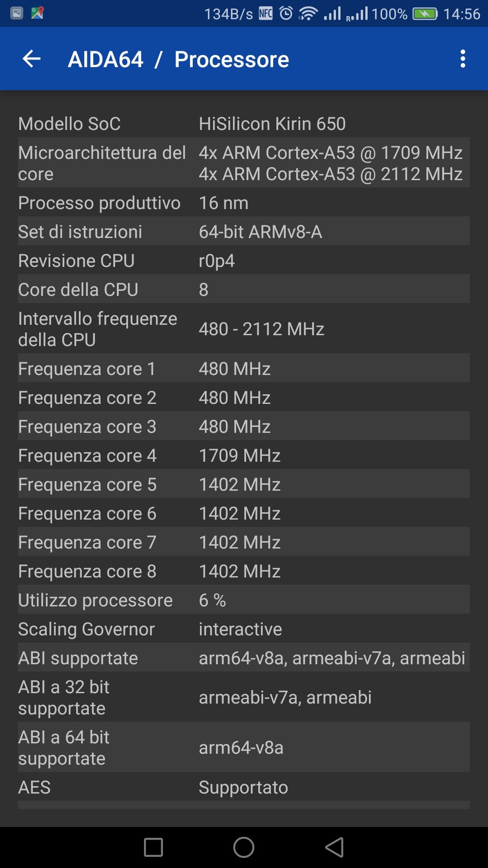The width and height of the screenshot is (488, 868).
Task: Open recent apps with square button
Action: click(x=153, y=847)
